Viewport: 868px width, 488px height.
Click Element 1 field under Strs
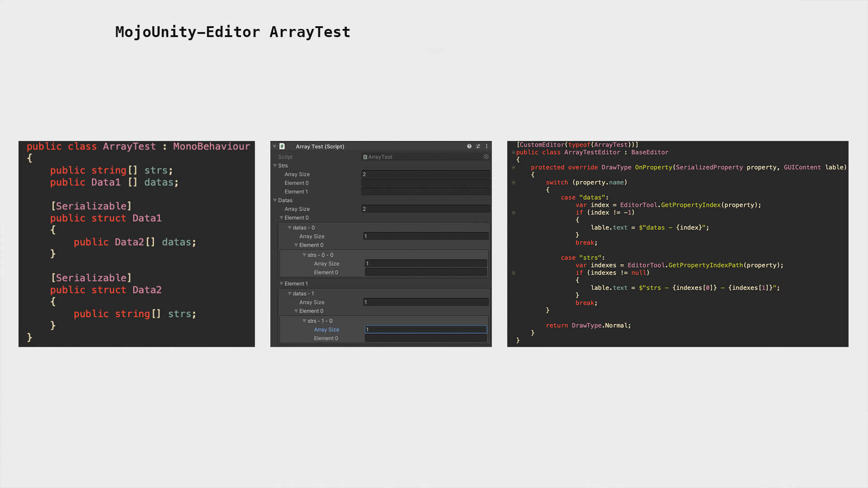pyautogui.click(x=425, y=192)
